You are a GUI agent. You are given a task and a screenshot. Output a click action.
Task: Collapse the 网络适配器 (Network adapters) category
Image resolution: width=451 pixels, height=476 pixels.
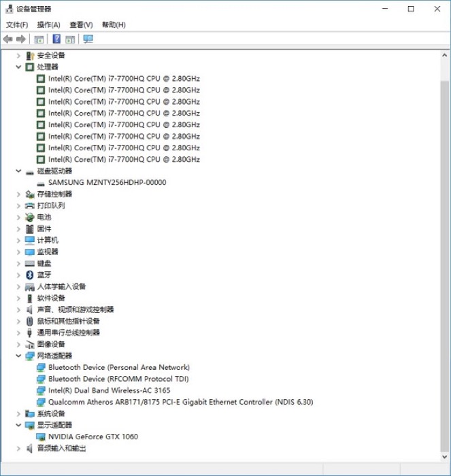coord(18,356)
